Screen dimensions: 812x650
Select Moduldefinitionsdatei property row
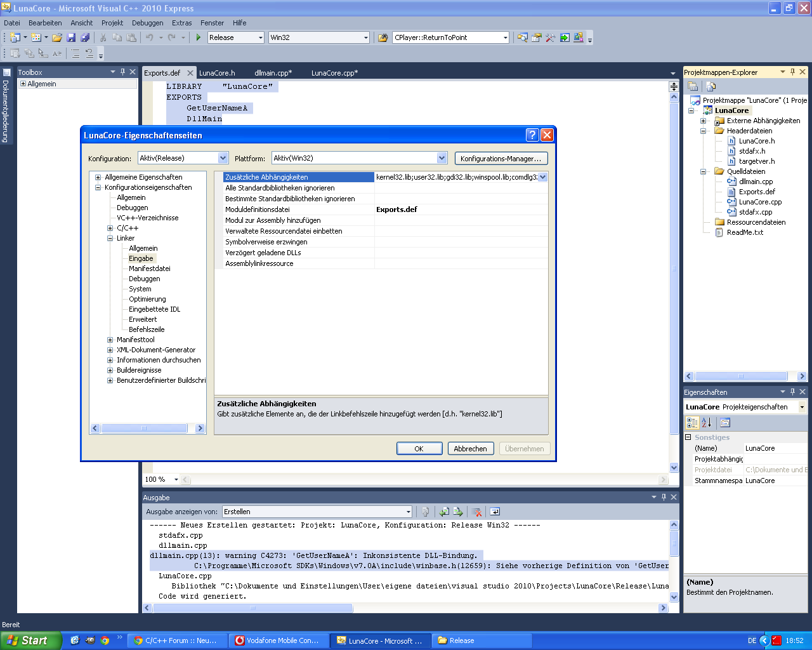pyautogui.click(x=381, y=209)
